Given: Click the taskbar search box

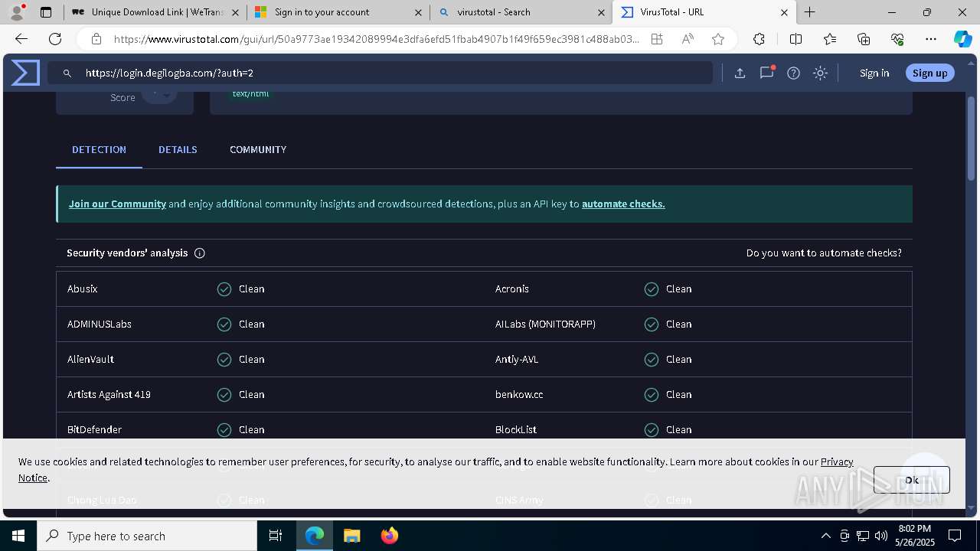Looking at the screenshot, I should 147,536.
